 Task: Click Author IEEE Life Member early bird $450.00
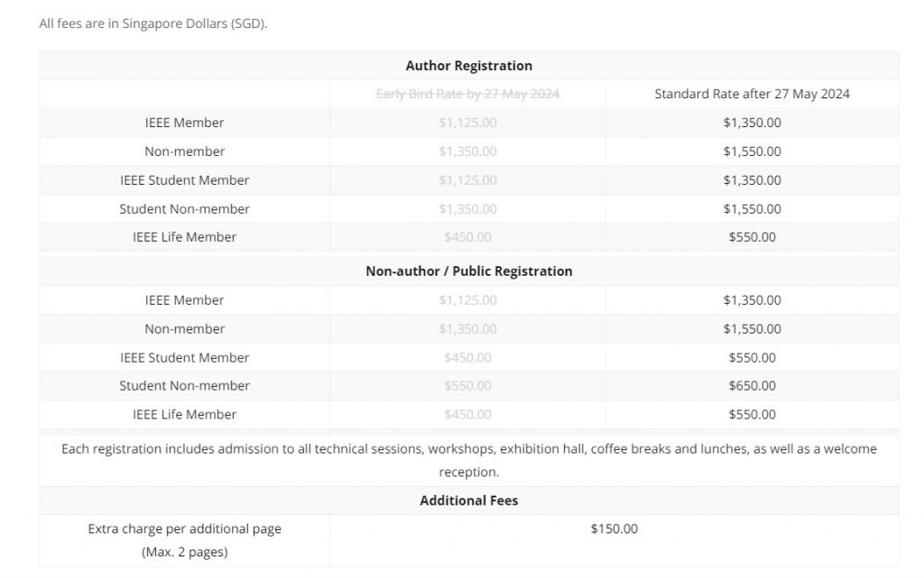tap(467, 236)
